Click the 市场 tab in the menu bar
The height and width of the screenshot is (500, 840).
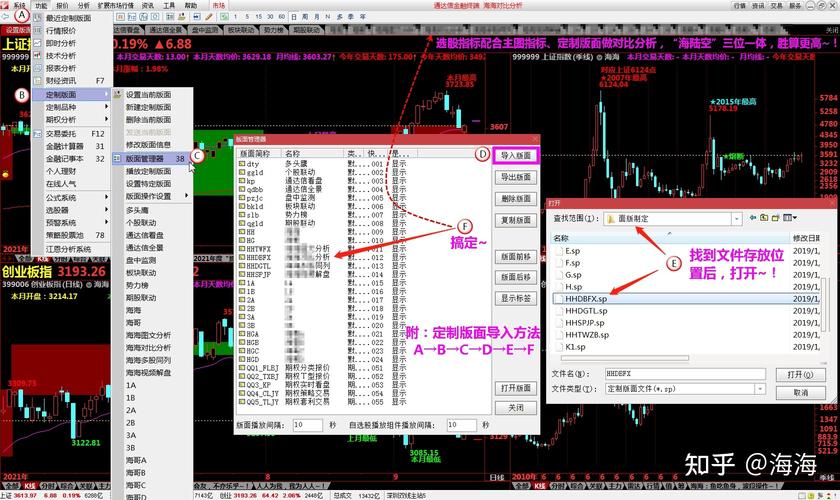click(x=219, y=5)
